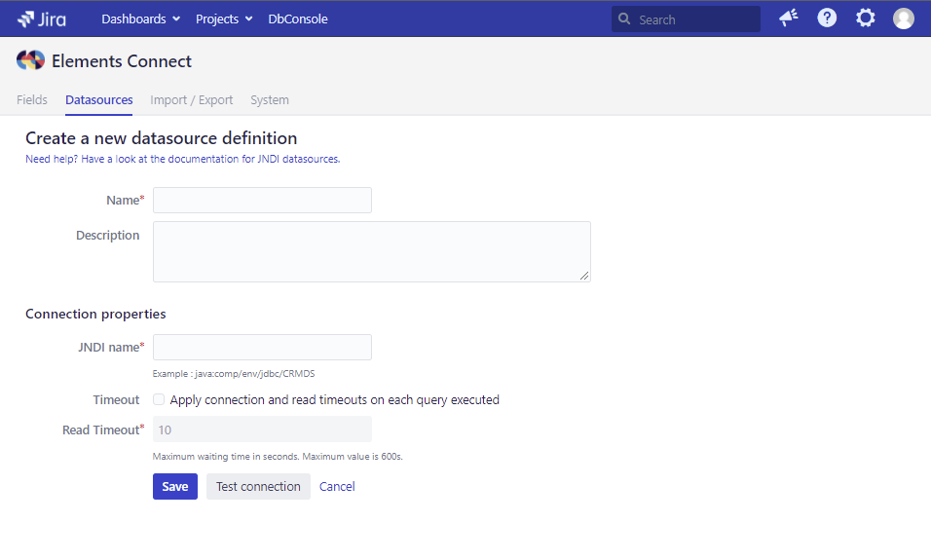This screenshot has height=560, width=931.
Task: Click the Jira logo in header
Action: (41, 19)
